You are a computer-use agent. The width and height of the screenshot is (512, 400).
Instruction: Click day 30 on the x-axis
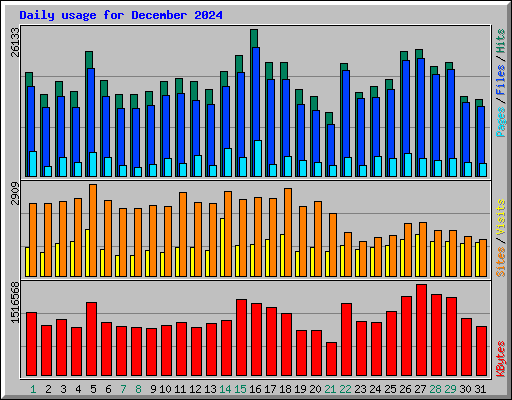(x=465, y=389)
